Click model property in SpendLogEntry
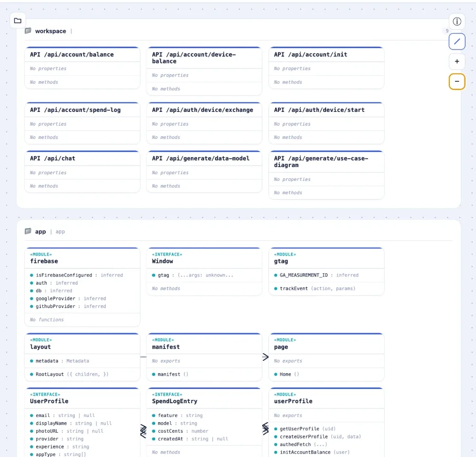This screenshot has height=457, width=476. [x=175, y=423]
